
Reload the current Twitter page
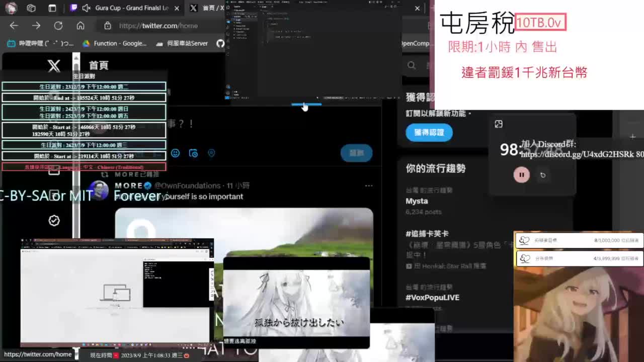point(58,26)
